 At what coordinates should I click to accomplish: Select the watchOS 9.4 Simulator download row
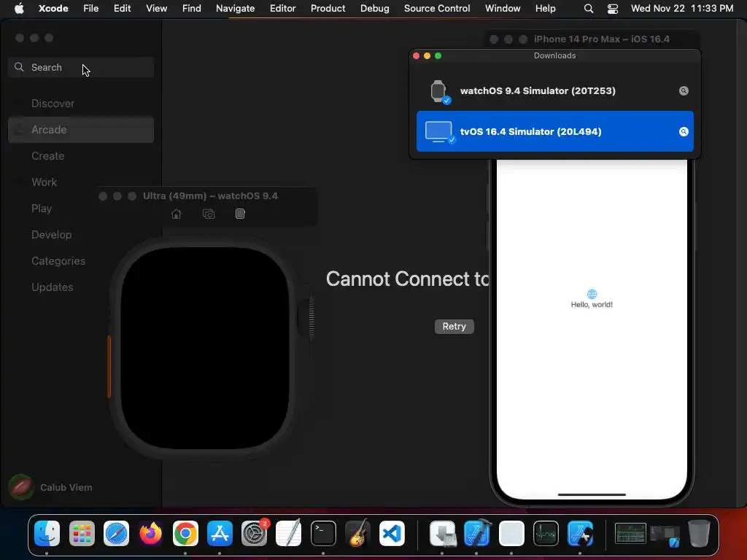tap(555, 90)
